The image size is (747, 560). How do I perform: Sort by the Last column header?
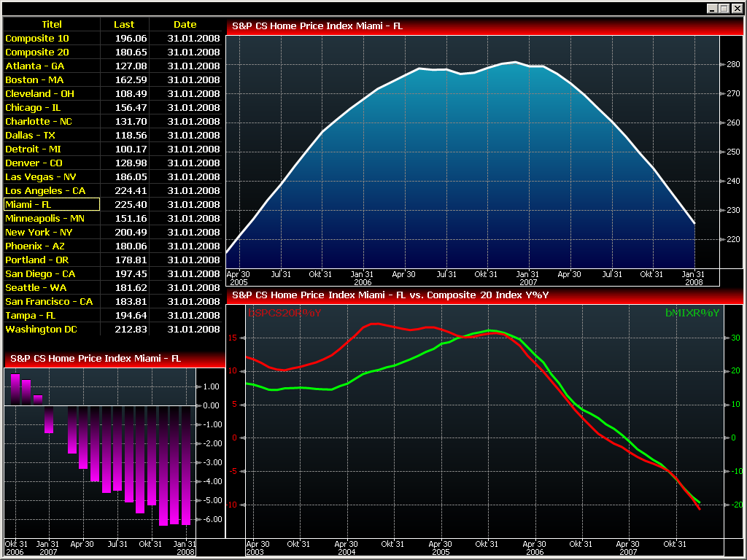coord(124,24)
